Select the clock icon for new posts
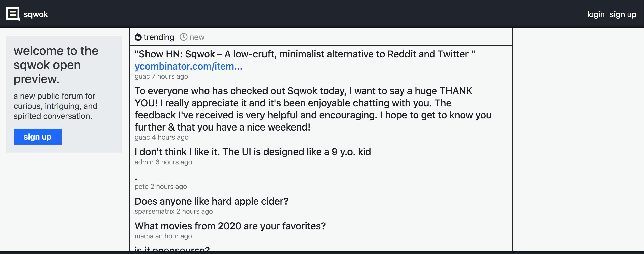Image resolution: width=644 pixels, height=254 pixels. click(x=183, y=37)
